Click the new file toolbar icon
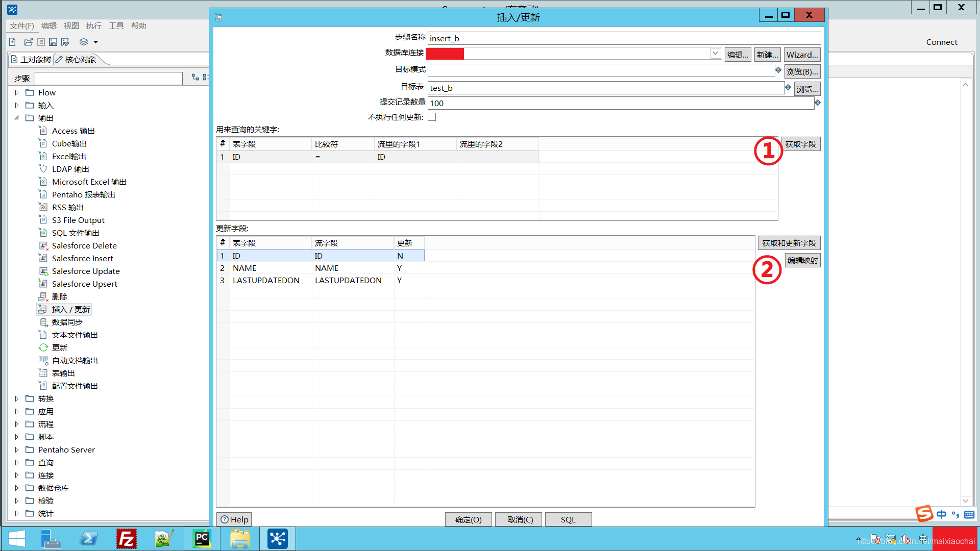980x551 pixels. tap(13, 42)
